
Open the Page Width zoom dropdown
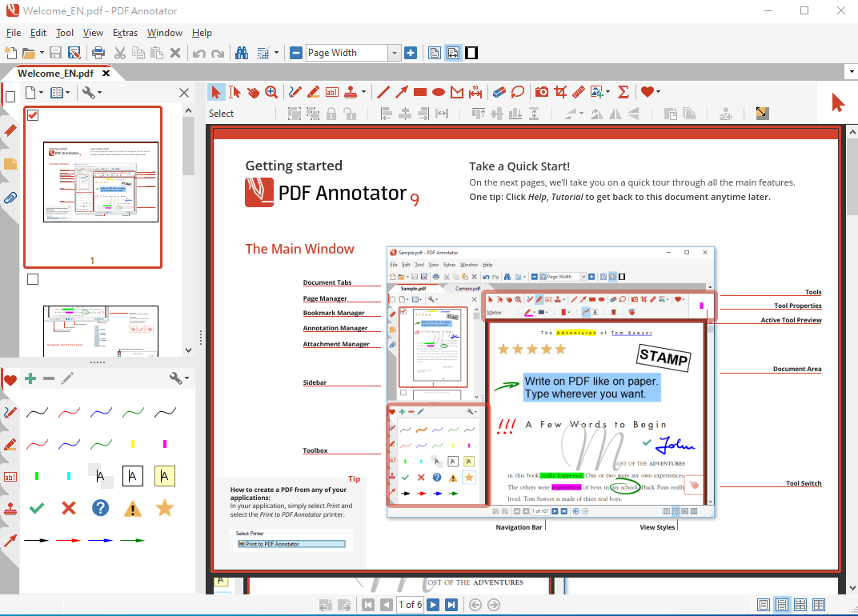pos(394,53)
